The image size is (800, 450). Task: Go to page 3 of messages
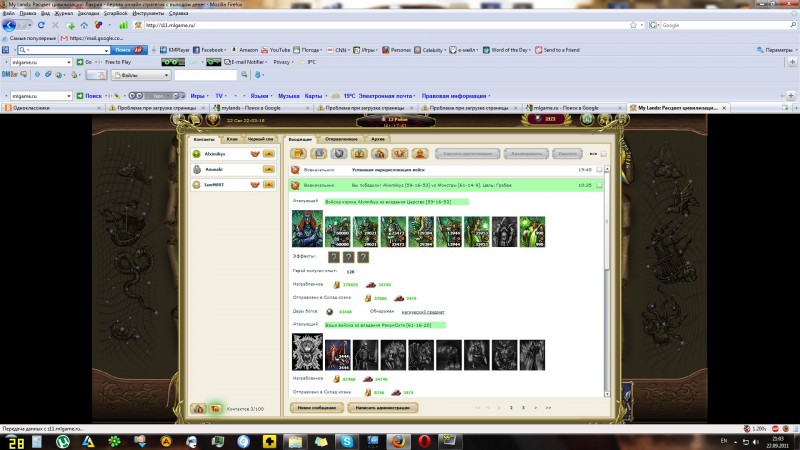(523, 408)
